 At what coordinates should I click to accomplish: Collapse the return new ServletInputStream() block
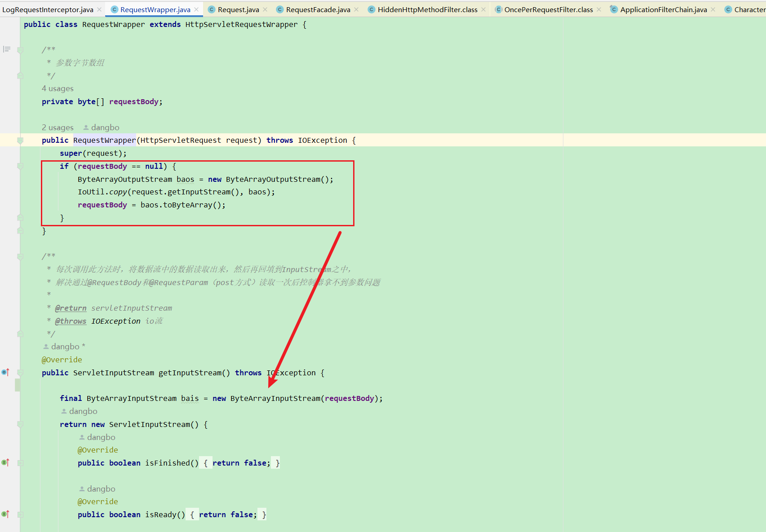pos(20,424)
